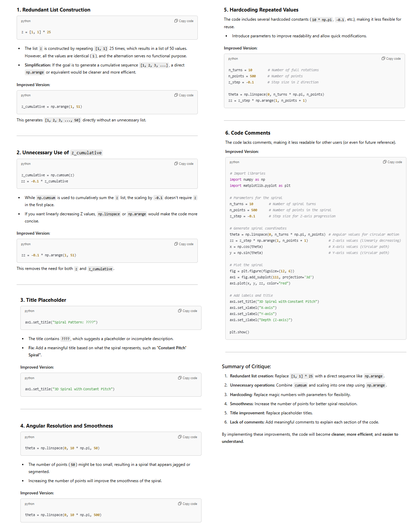Copy the np.cumsum(z) code block

tap(184, 164)
